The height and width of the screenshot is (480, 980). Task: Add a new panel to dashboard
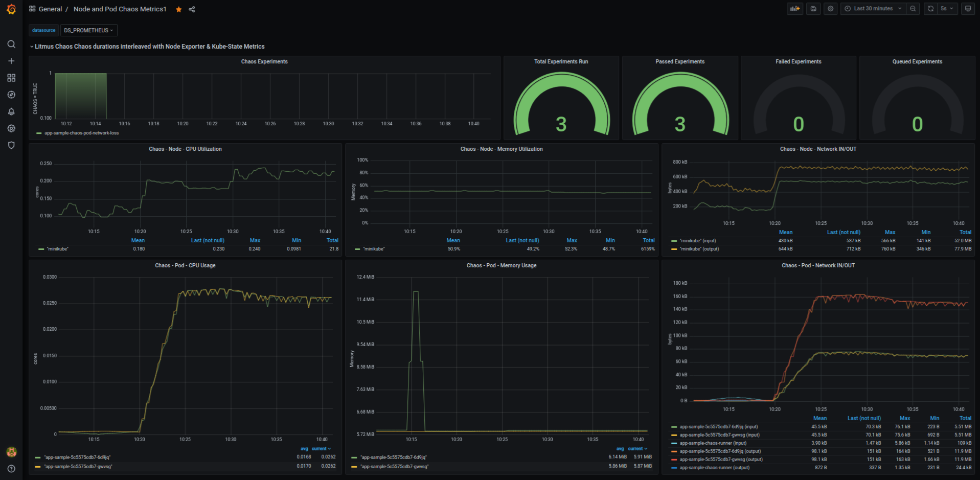pos(795,9)
